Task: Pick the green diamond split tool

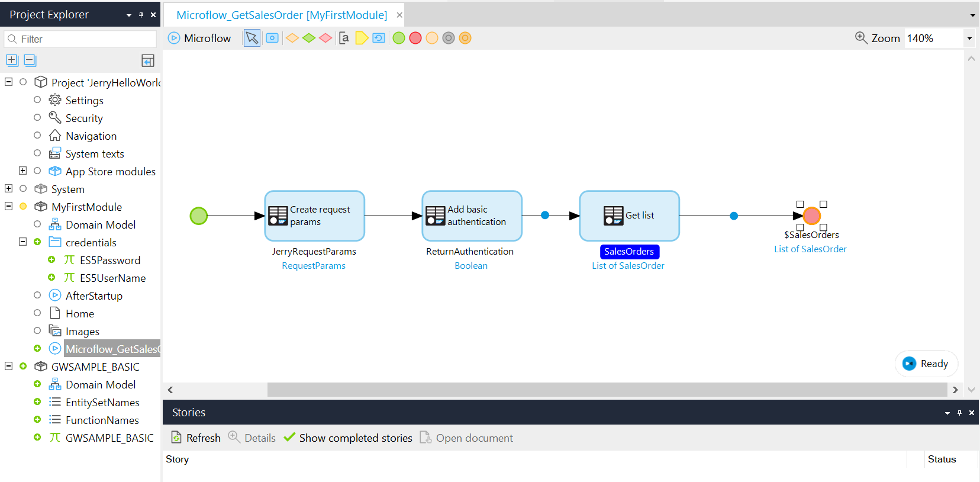Action: click(309, 38)
